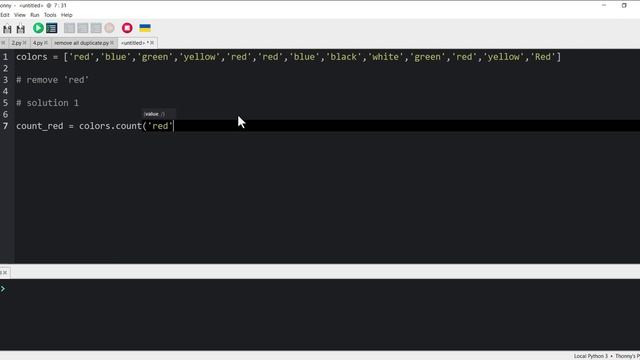Viewport: 640px width, 360px height.
Task: Close the remove all duplicate.py tab
Action: [112, 43]
